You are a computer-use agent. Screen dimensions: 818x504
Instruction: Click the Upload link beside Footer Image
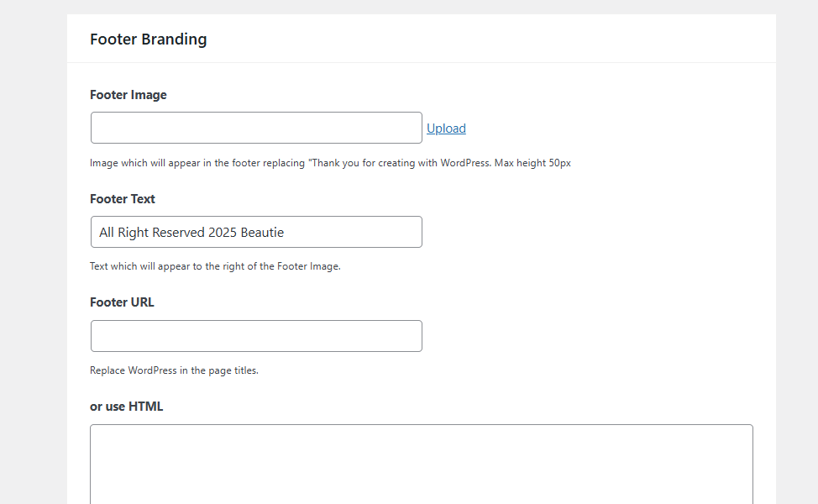pos(446,129)
